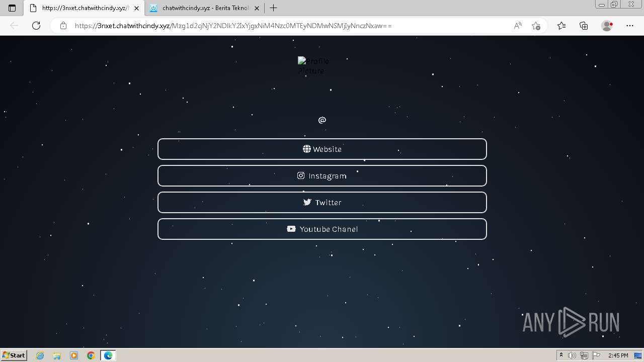Open the Instagram link button

(322, 175)
